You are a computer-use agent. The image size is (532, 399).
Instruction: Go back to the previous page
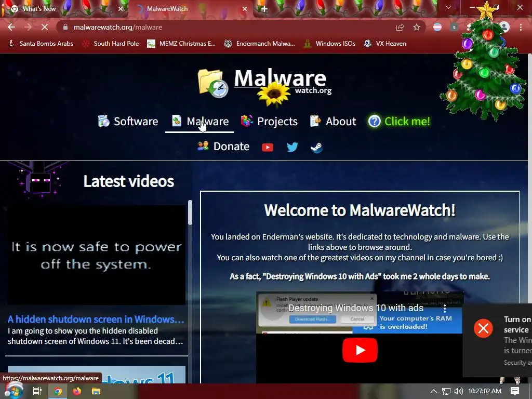[11, 27]
